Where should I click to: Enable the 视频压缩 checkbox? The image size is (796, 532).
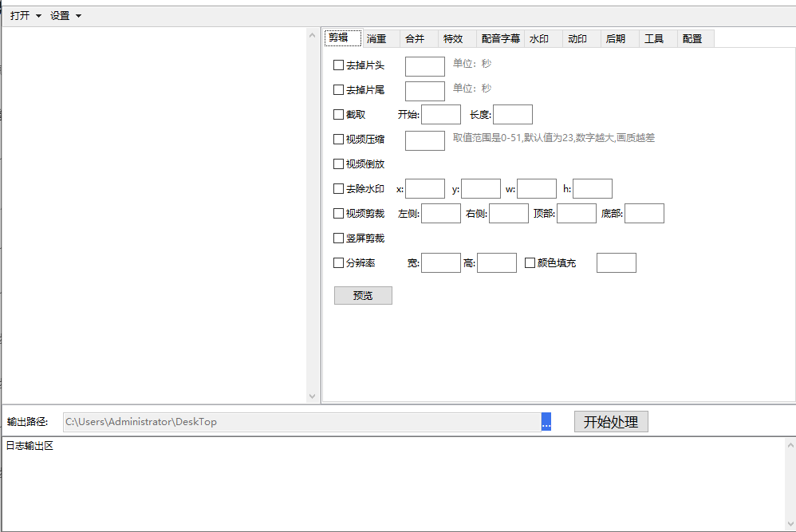(x=339, y=139)
